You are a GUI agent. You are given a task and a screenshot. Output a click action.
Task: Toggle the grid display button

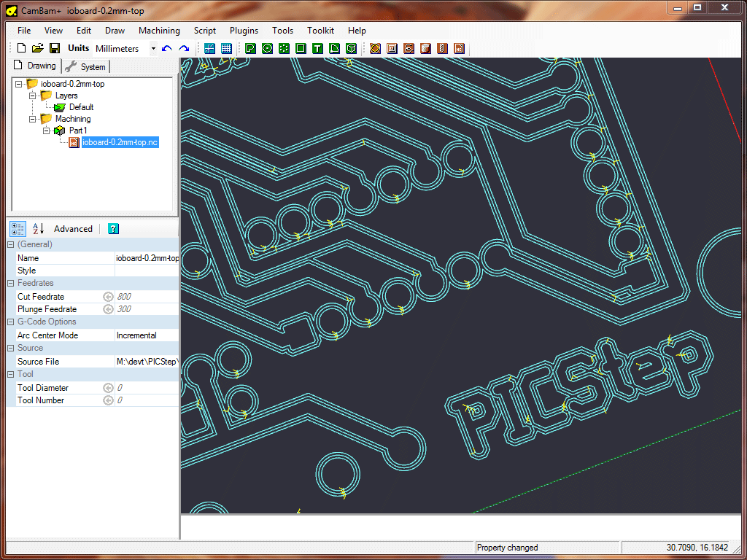[226, 48]
